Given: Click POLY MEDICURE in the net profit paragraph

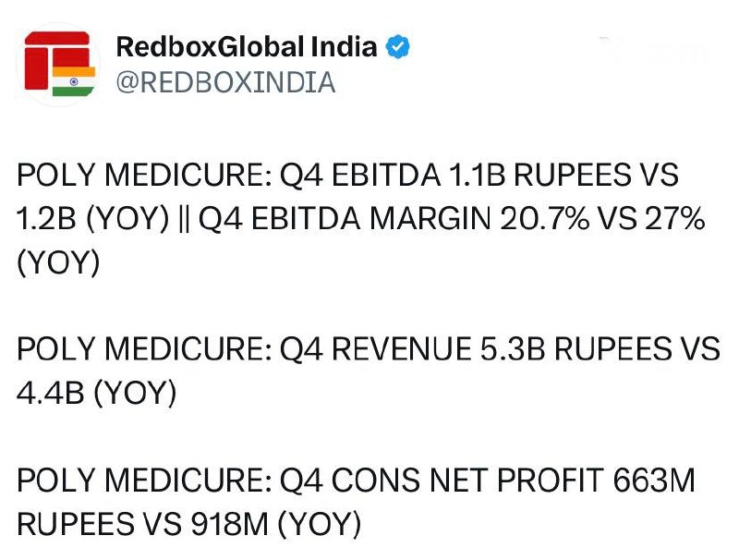Looking at the screenshot, I should (x=144, y=481).
